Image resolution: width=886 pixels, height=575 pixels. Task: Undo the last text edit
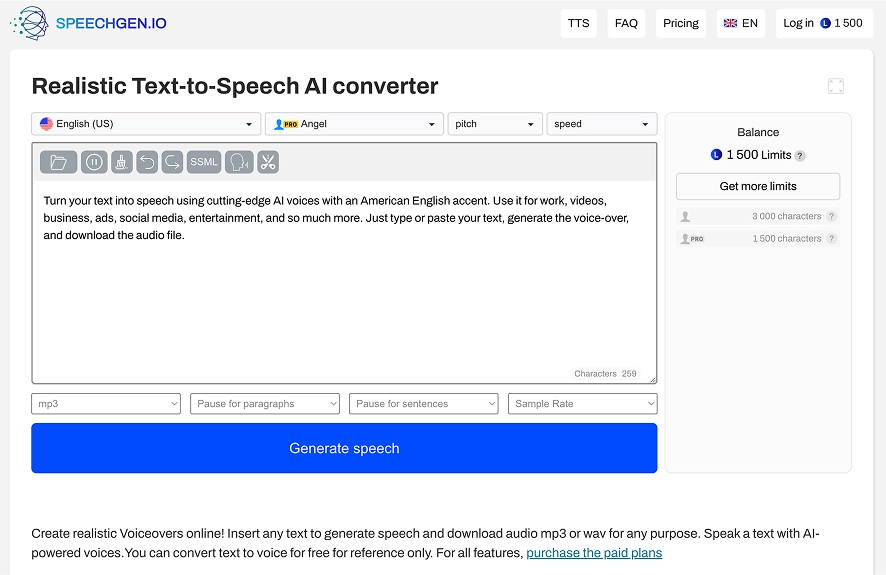[147, 163]
